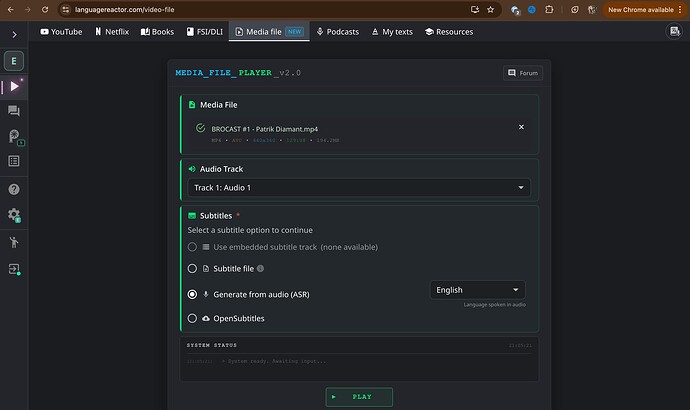Remove the BROCAST #1 media file
Image resolution: width=690 pixels, height=410 pixels.
click(520, 128)
